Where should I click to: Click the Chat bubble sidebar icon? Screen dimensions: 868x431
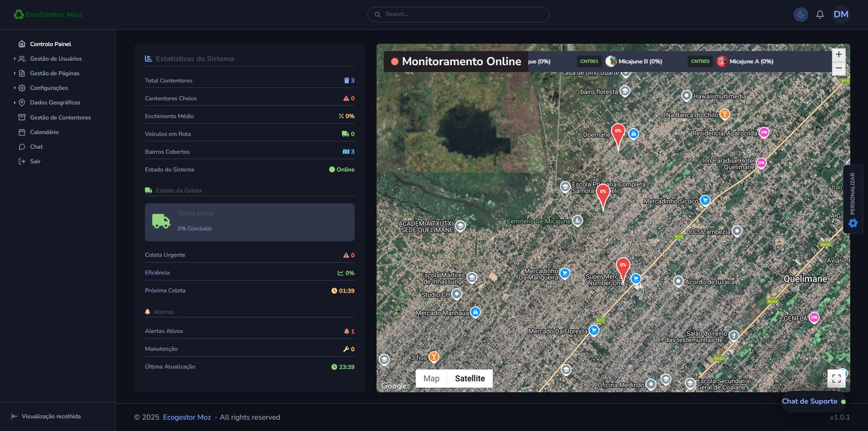[22, 147]
